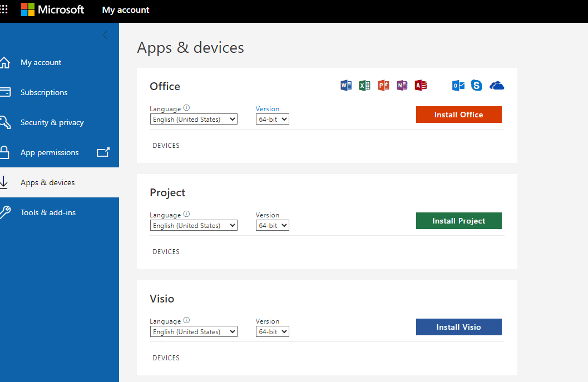The height and width of the screenshot is (382, 588).
Task: Click the Office card title
Action: tap(165, 86)
